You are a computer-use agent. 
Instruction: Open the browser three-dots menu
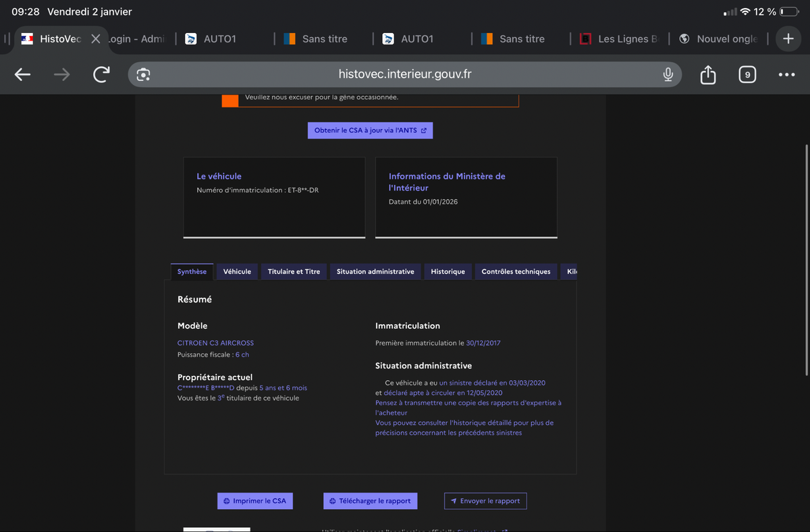coord(786,74)
